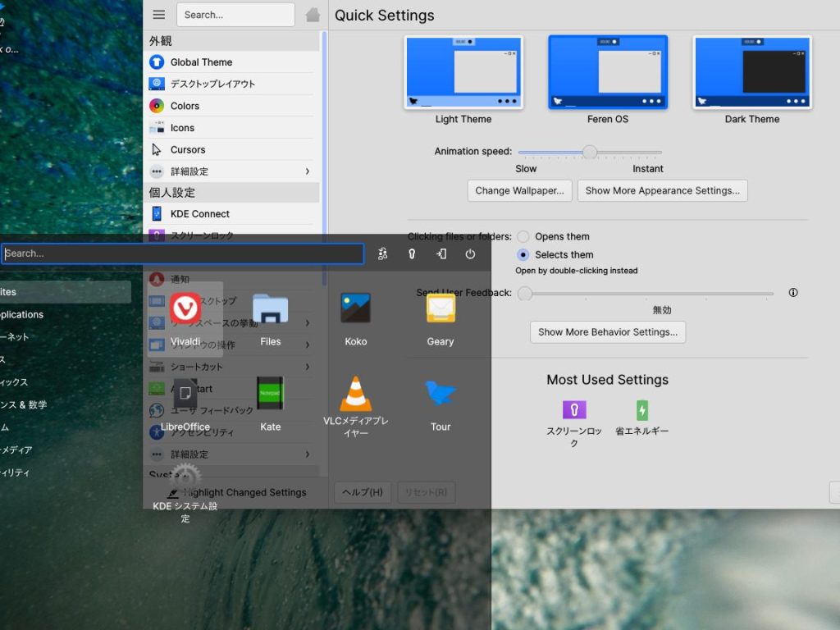840x630 pixels.
Task: Open アクセシビリティ settings in sidebar
Action: click(231, 432)
